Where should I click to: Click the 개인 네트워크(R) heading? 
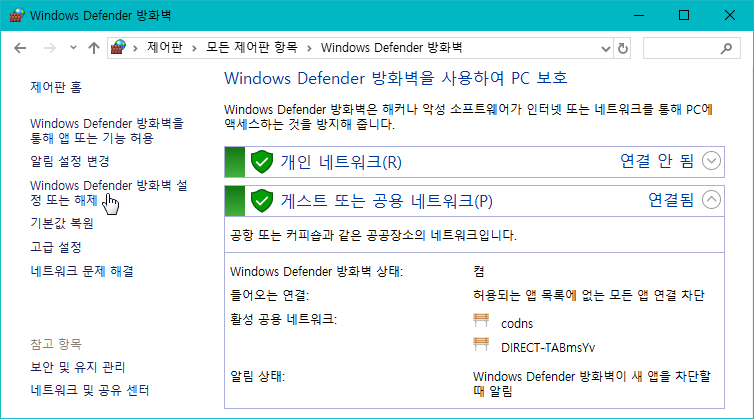point(341,162)
